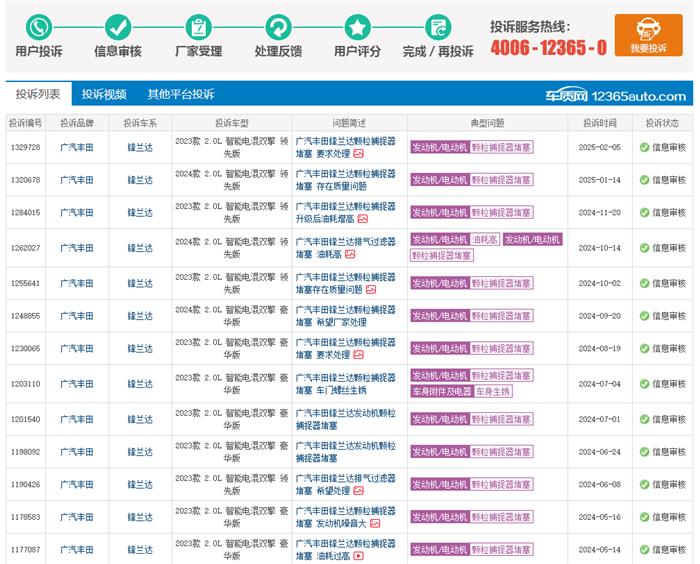The width and height of the screenshot is (700, 564).
Task: Open complaint summary link for 1248855
Action: [346, 316]
